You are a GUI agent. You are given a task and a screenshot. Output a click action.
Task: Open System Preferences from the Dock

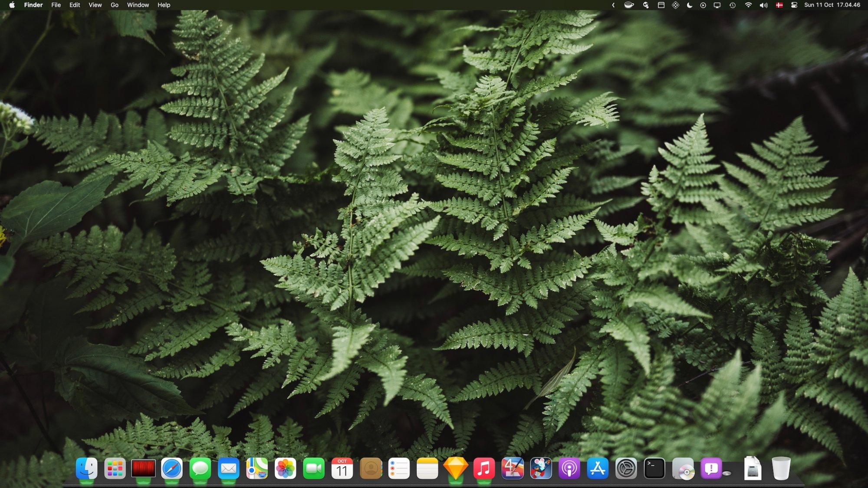click(x=626, y=468)
